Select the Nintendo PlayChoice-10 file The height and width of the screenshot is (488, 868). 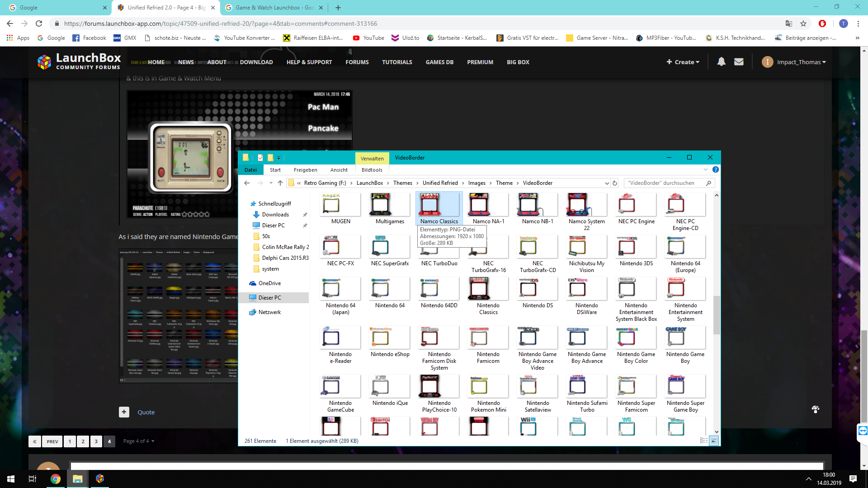pos(439,394)
